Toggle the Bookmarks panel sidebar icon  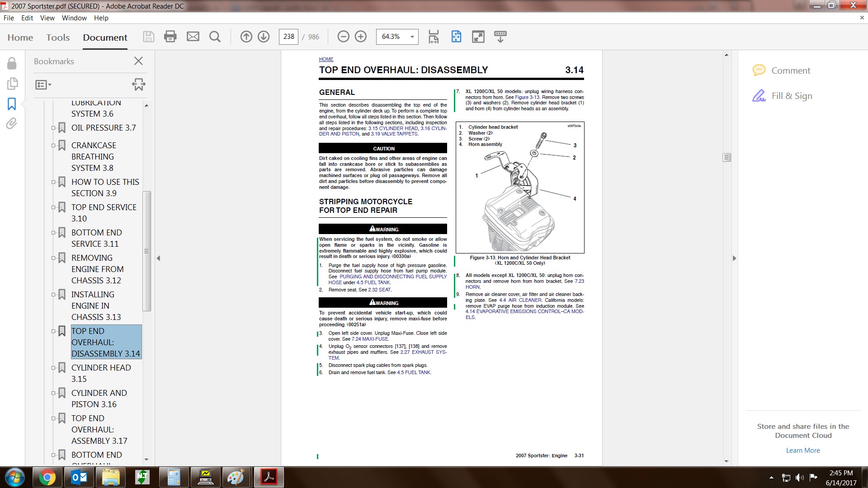coord(12,104)
